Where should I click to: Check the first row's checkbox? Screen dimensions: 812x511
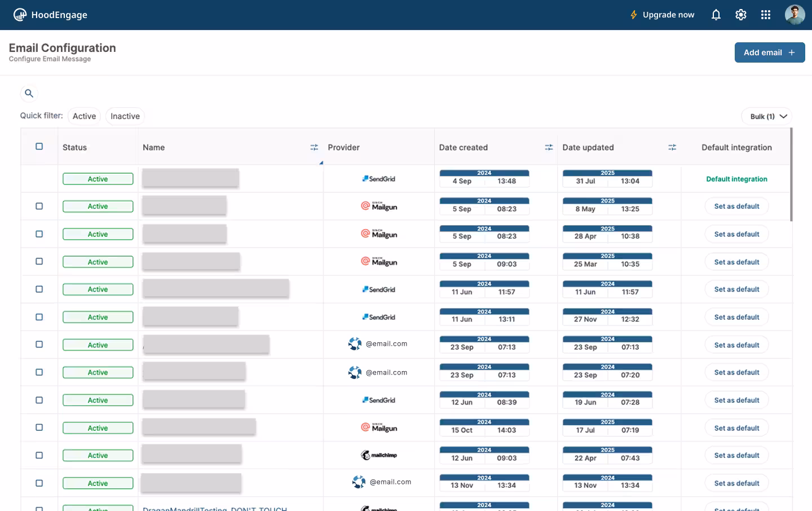click(x=39, y=206)
